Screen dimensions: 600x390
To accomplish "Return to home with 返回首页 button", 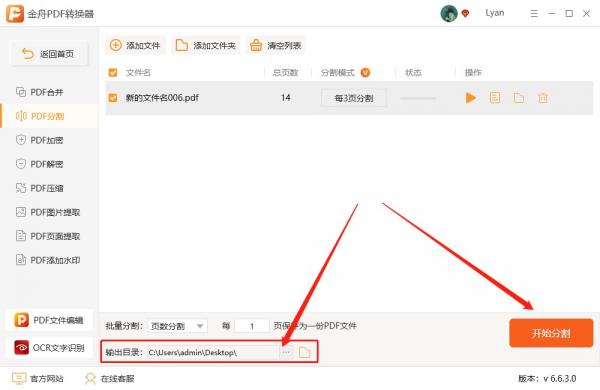I will [x=49, y=54].
